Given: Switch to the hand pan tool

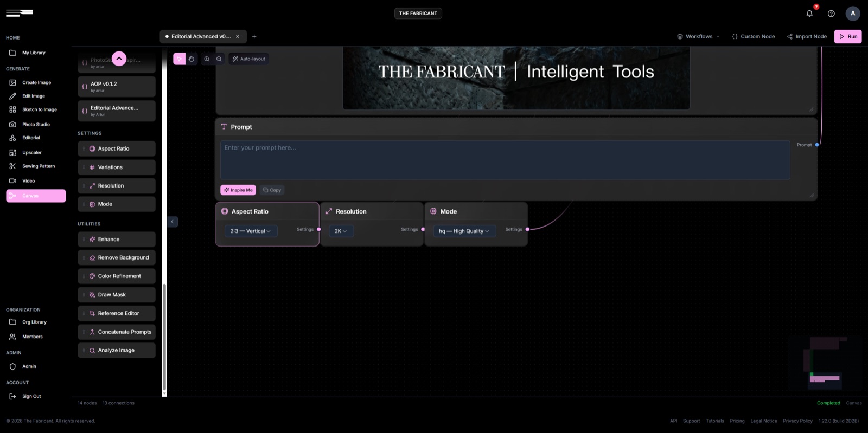Looking at the screenshot, I should (192, 59).
